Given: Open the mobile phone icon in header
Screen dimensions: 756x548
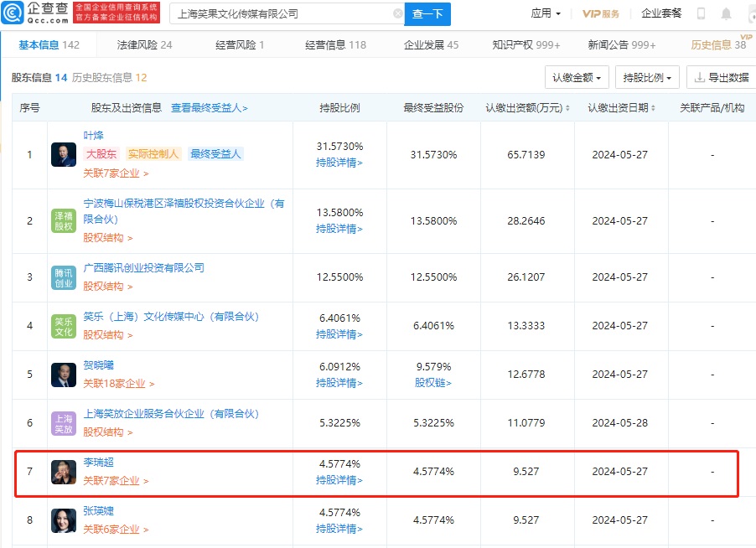Looking at the screenshot, I should 701,13.
